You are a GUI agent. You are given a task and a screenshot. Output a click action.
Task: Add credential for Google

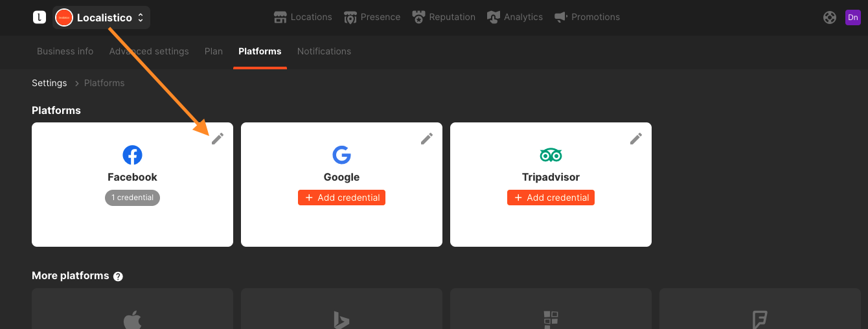click(341, 198)
